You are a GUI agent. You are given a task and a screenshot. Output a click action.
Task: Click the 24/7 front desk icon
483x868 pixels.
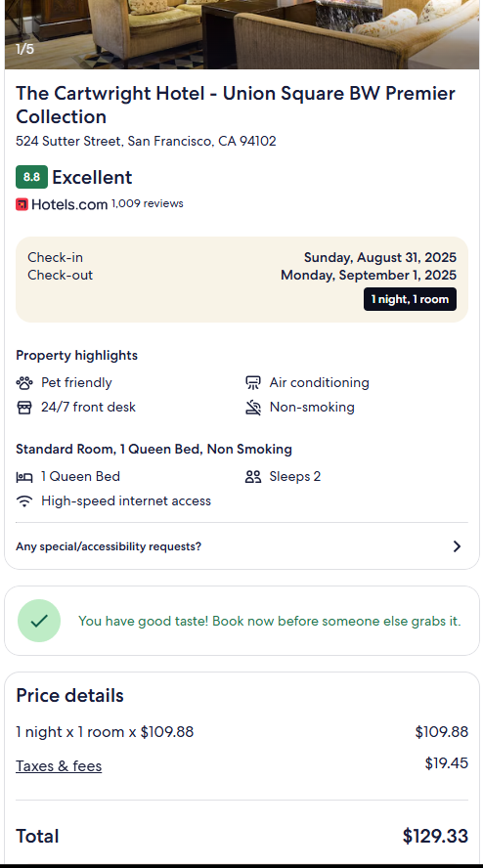[x=24, y=408]
